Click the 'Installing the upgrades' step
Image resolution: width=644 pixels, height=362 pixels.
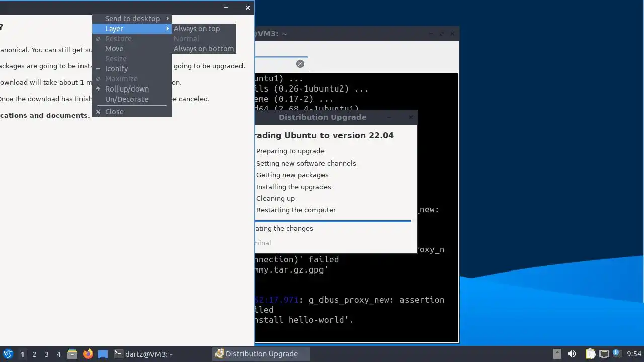[x=293, y=187]
